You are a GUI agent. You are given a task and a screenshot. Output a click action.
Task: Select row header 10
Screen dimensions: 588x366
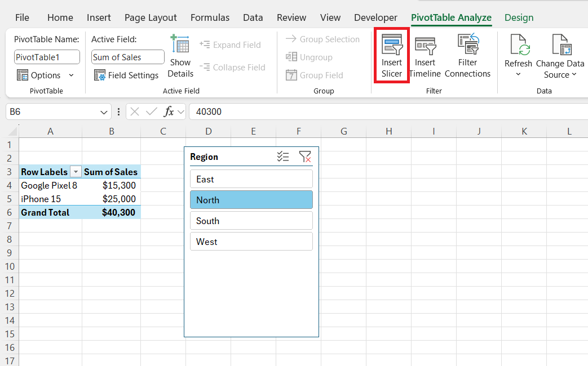(10, 266)
